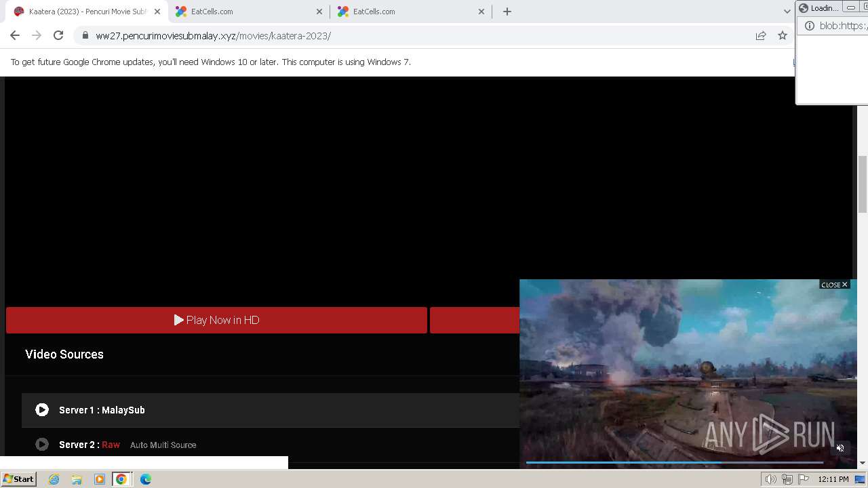Open Action Center flag icon
The height and width of the screenshot is (488, 868).
coord(804,479)
